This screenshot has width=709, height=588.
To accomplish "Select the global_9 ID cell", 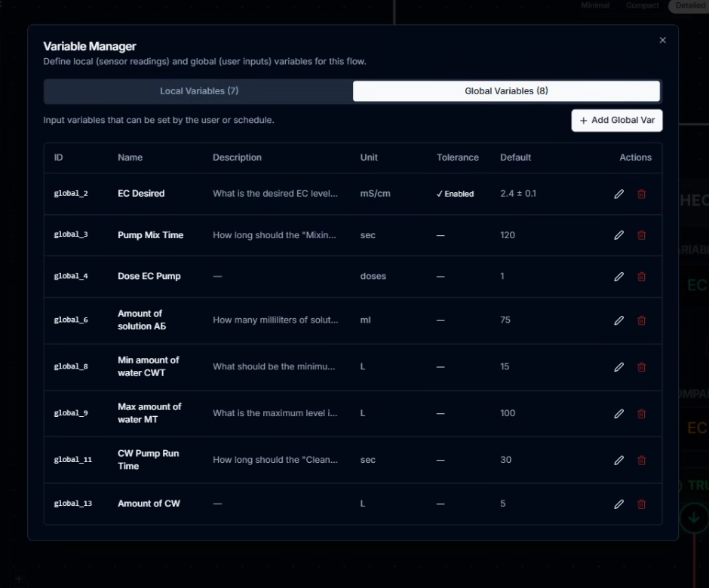I will 71,413.
